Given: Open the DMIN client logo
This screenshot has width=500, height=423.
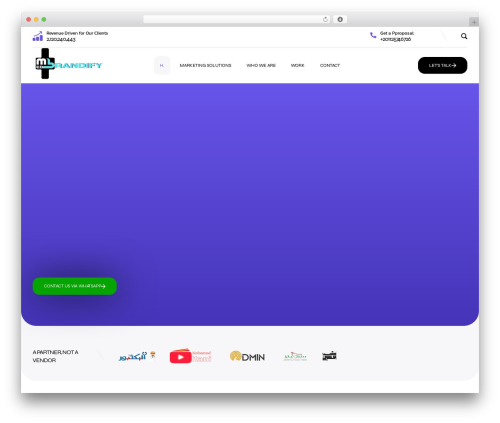Looking at the screenshot, I should [247, 356].
